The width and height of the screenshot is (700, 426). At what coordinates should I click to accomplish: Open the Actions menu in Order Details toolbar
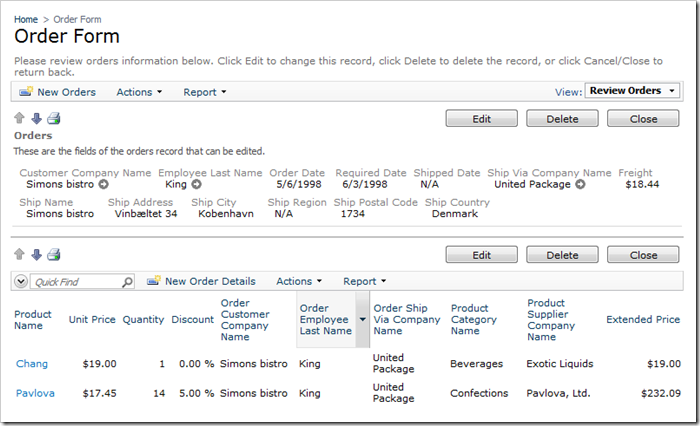[299, 281]
